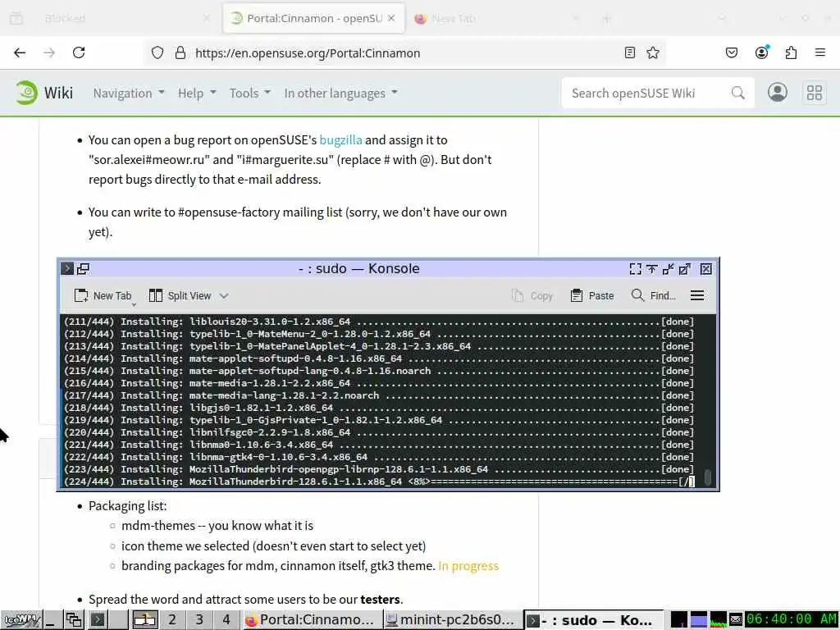
Task: Click the site security padlock icon
Action: pos(180,52)
